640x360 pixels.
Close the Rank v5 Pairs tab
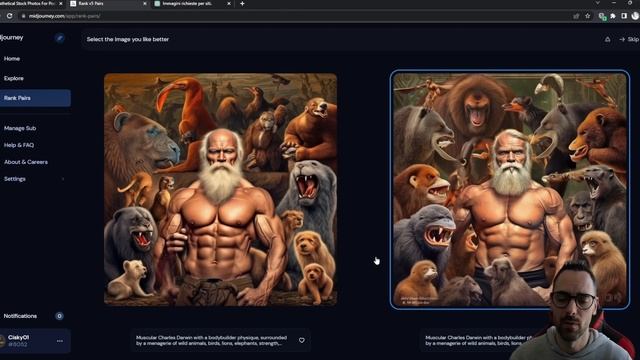[144, 4]
